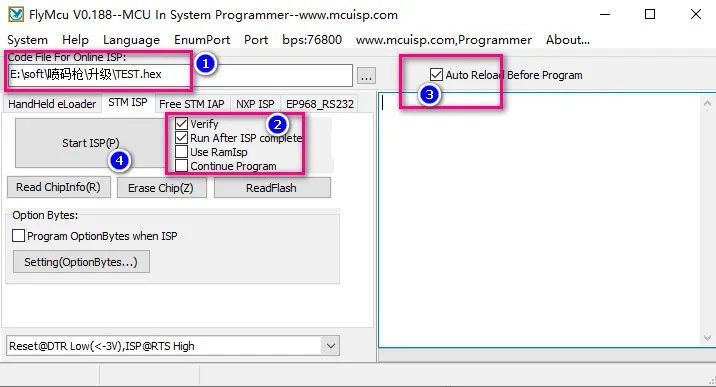This screenshot has width=716, height=387.
Task: Click the code file path input field
Action: pos(180,75)
